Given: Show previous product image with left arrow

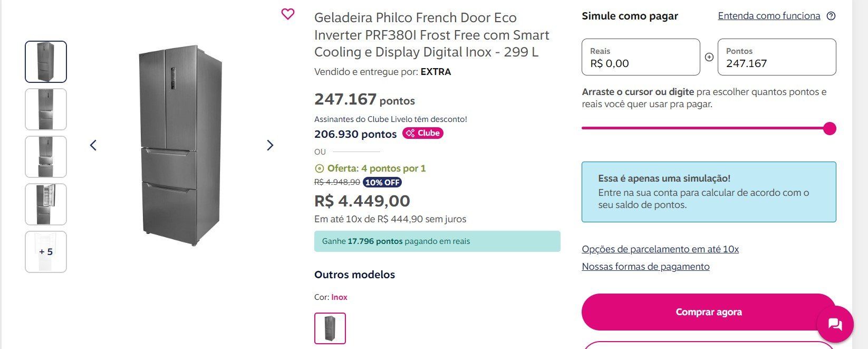Looking at the screenshot, I should (93, 145).
